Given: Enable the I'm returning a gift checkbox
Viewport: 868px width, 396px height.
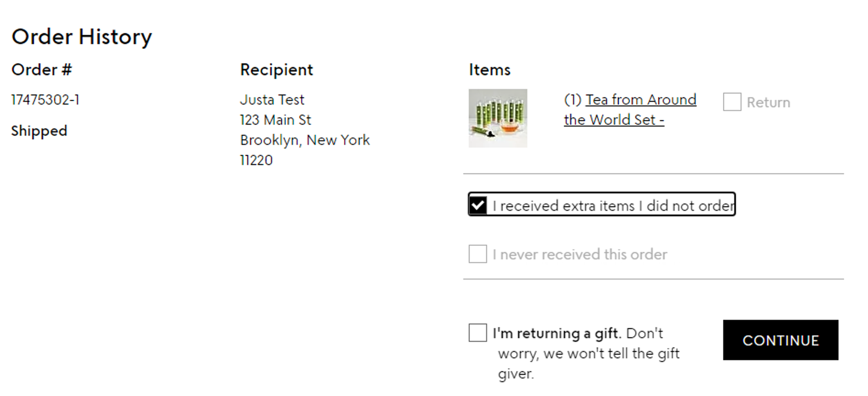Looking at the screenshot, I should 478,333.
